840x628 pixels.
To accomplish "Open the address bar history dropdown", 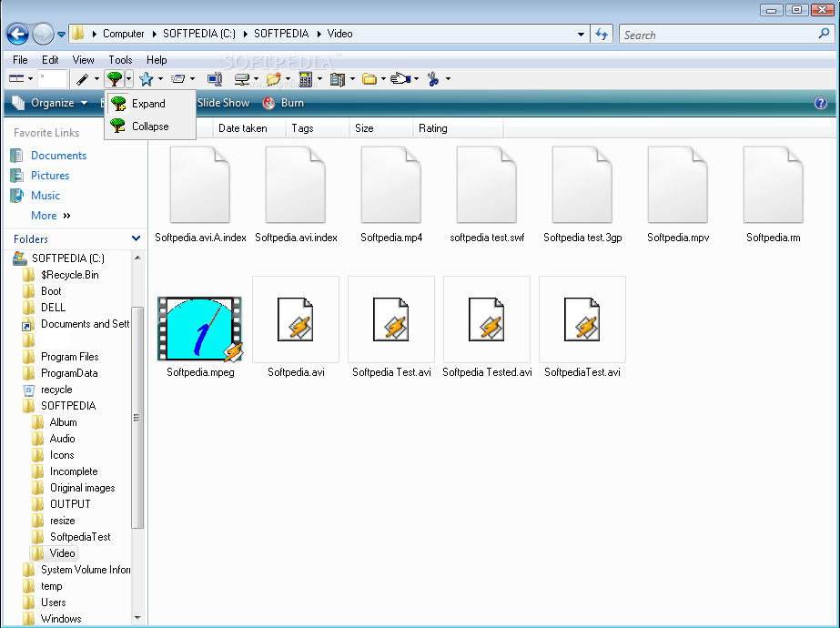I will (x=581, y=35).
